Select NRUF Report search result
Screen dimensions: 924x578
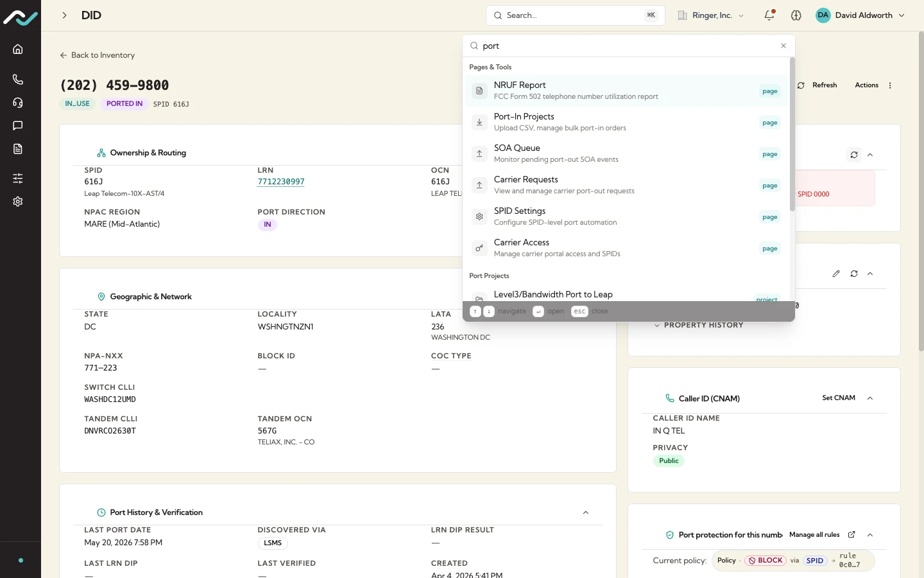tap(626, 91)
